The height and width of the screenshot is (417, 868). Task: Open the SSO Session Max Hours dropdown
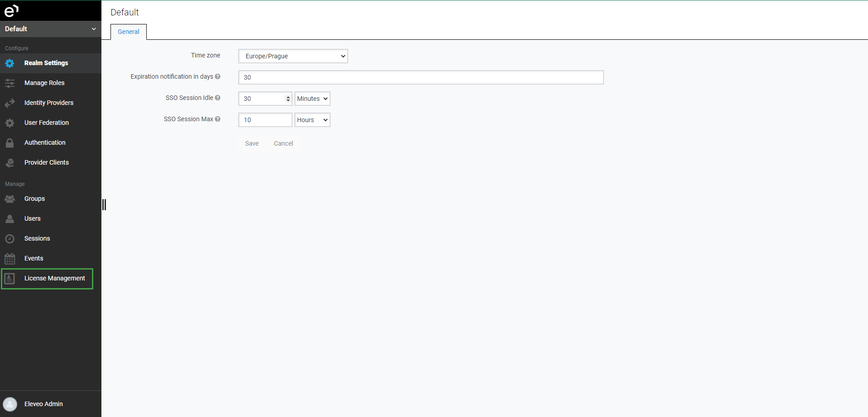(x=312, y=120)
